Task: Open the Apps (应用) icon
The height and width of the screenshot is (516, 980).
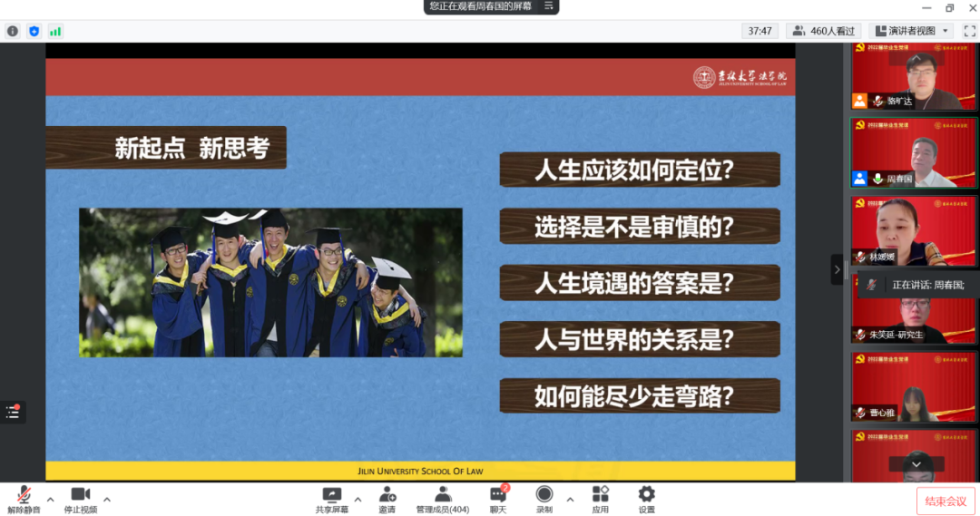Action: tap(600, 500)
